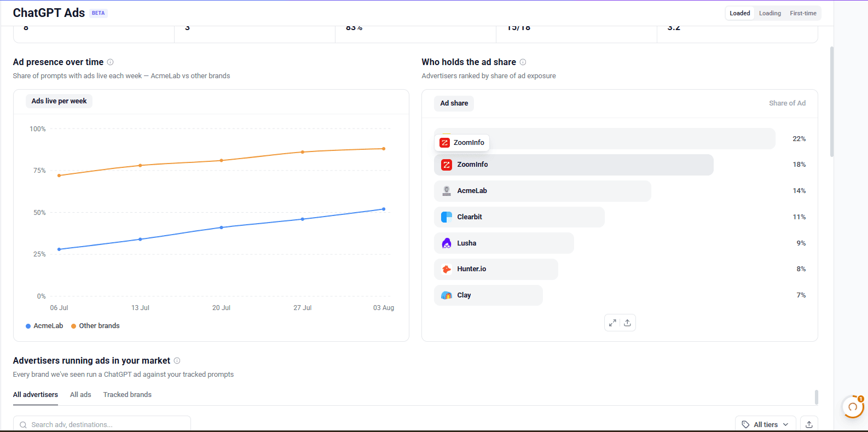Click the Clay ad share bar

tap(488, 295)
